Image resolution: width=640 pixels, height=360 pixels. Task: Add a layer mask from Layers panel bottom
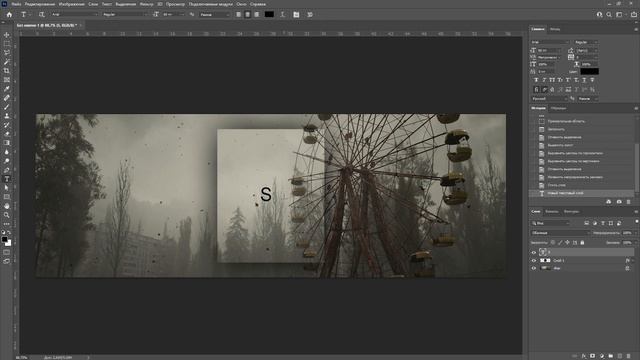[x=593, y=356]
